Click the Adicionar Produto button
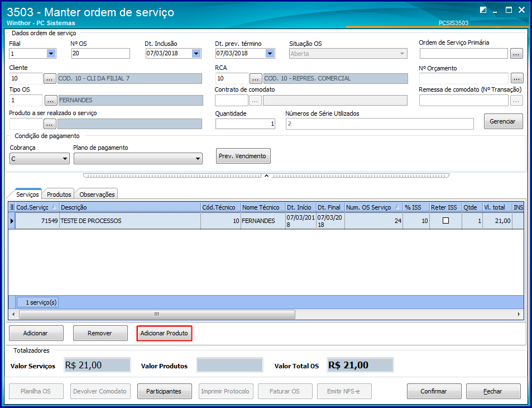Viewport: 532px width, 408px height. [164, 333]
